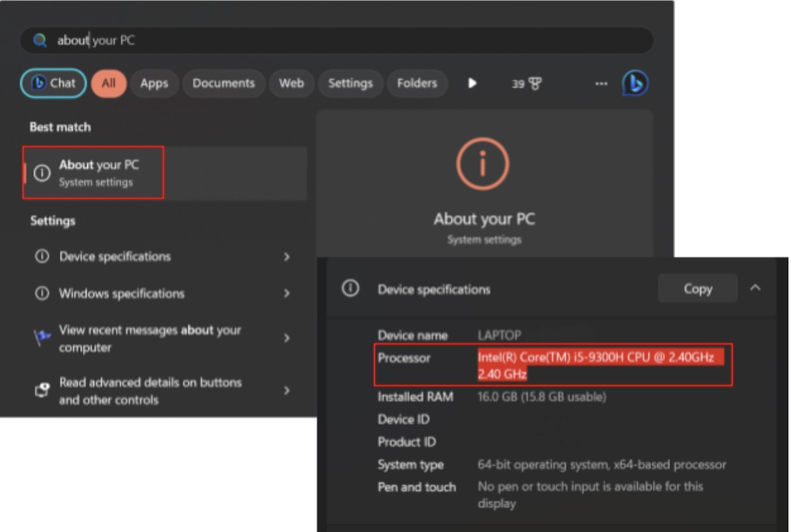Click the info icon beside Windows specifications
Screen dimensions: 791x532
click(x=41, y=293)
